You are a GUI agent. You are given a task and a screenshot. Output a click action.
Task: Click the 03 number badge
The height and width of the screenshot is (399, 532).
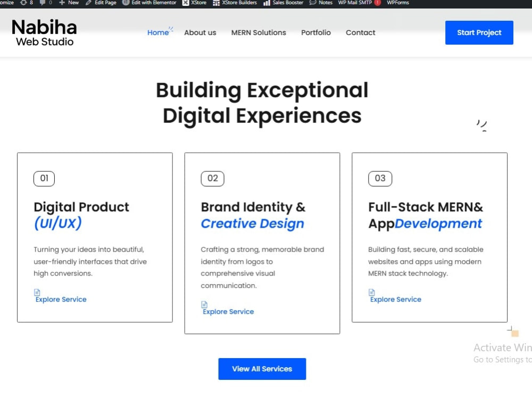point(380,178)
